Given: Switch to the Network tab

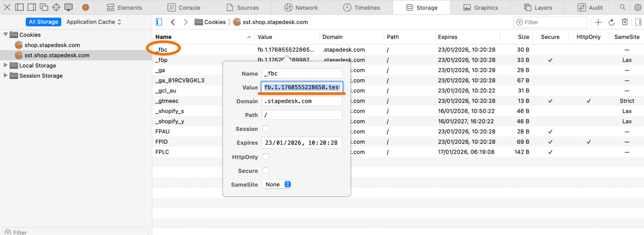Looking at the screenshot, I should click(x=301, y=7).
